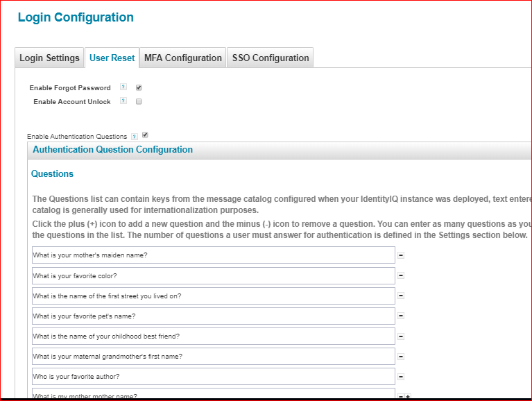Open help tooltip for Enable Authentication Questions
The height and width of the screenshot is (401, 532).
click(135, 137)
